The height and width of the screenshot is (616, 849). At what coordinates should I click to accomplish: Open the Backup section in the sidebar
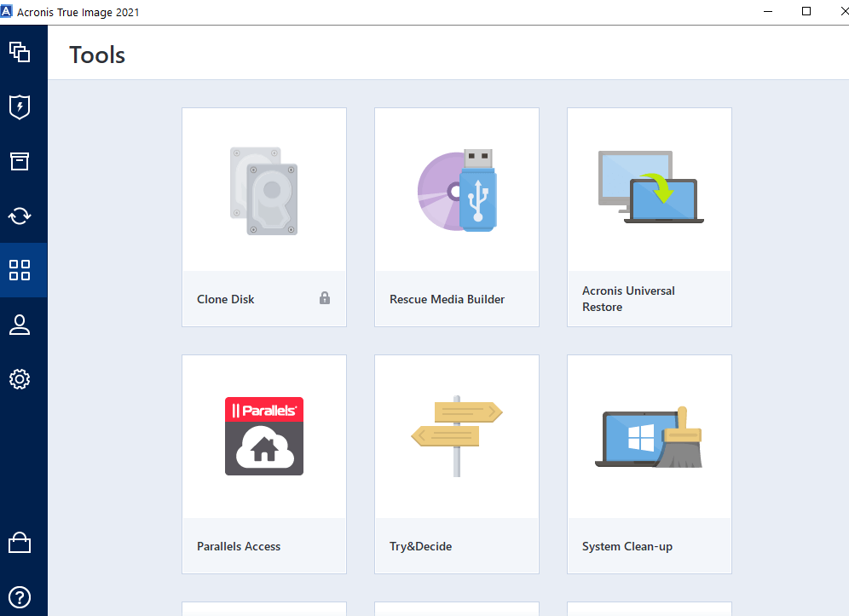click(x=20, y=52)
